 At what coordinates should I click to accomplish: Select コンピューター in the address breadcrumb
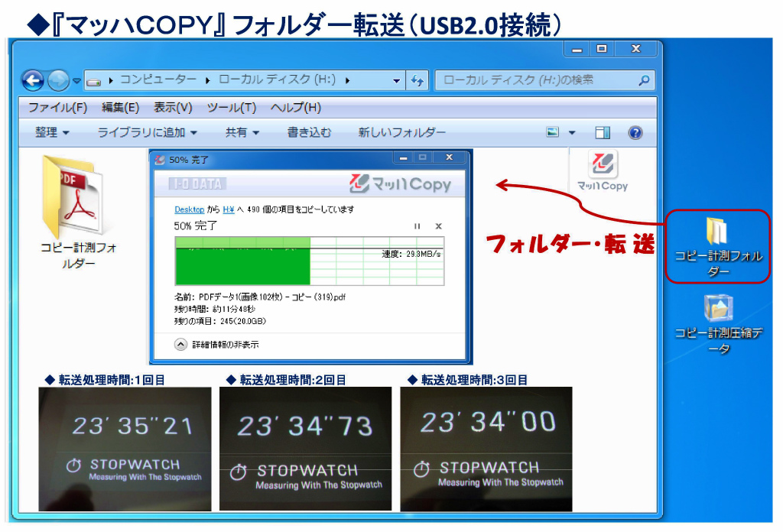click(158, 79)
